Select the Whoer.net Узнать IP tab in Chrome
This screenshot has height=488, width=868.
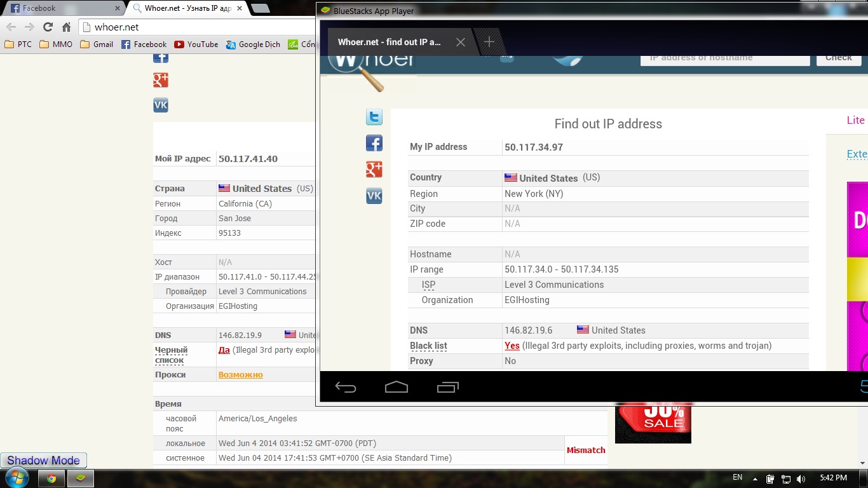click(x=187, y=8)
